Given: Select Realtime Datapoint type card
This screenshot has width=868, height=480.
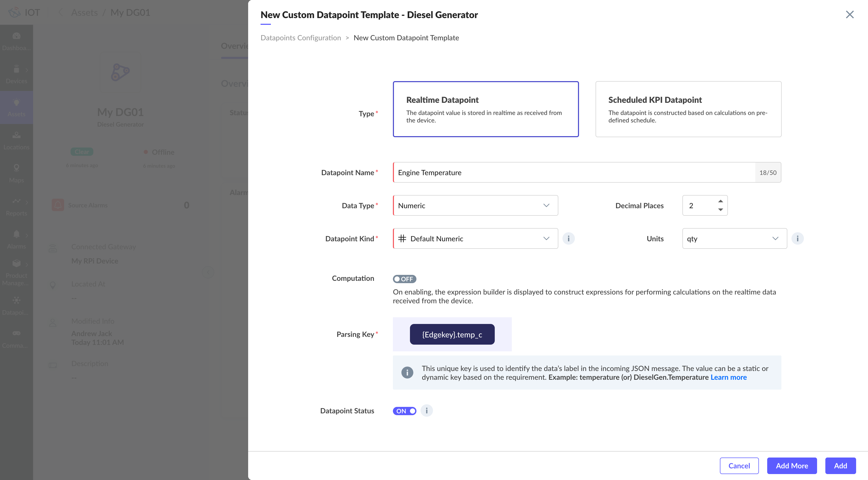Looking at the screenshot, I should pos(485,109).
